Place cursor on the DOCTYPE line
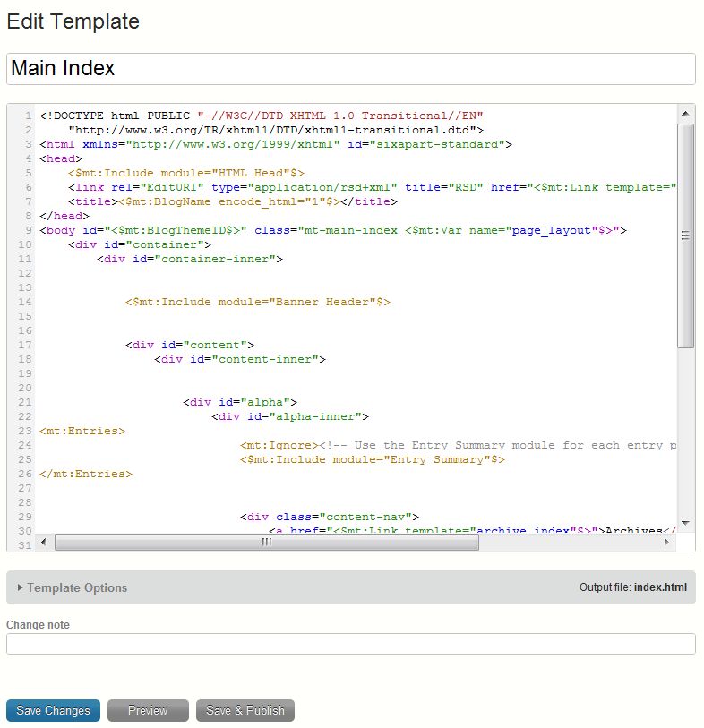 262,116
